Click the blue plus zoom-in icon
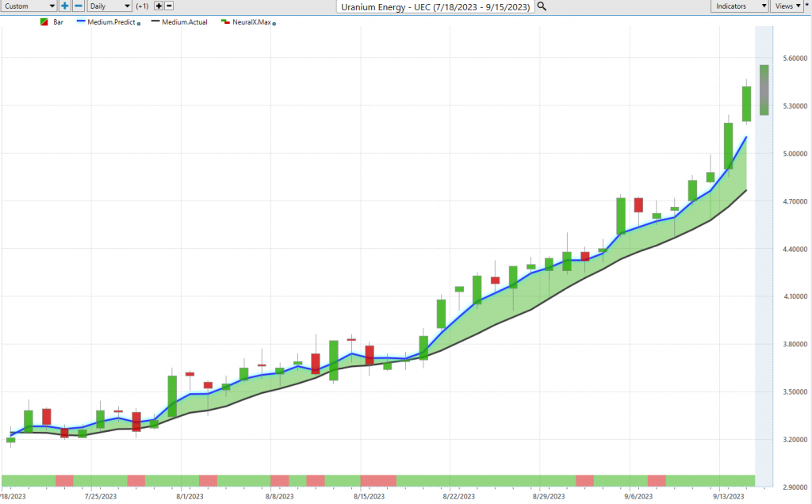Screen dimensions: 812x504 [x=64, y=6]
